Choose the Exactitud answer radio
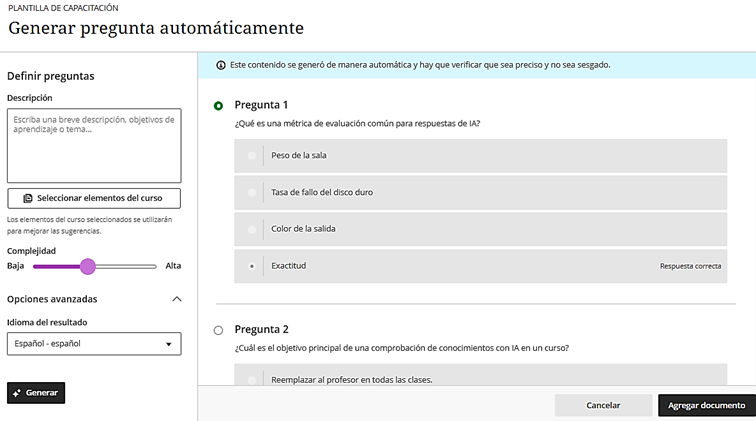Screen dimensions: 756x421 pos(251,266)
